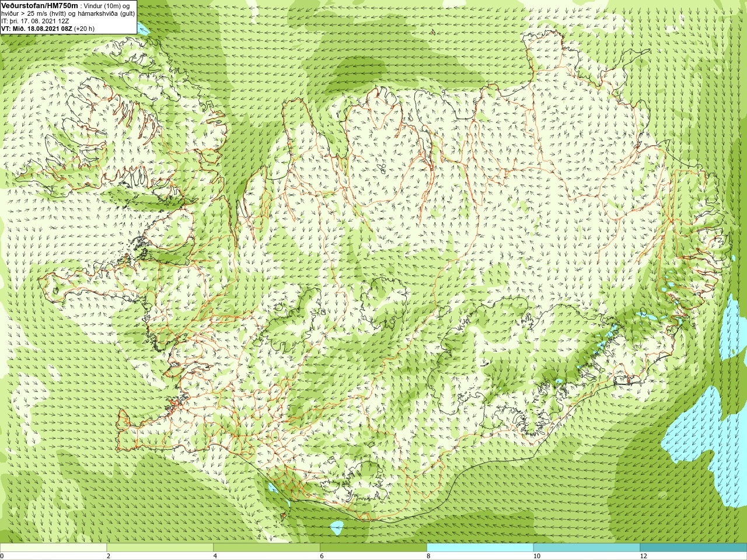The image size is (747, 560).
Task: Click the medium green 4–6 m/s legend swatch
Action: [267, 548]
